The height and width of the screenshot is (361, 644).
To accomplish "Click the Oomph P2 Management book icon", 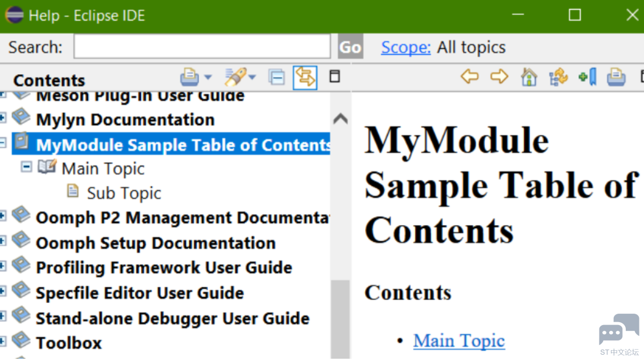I will pos(21,214).
